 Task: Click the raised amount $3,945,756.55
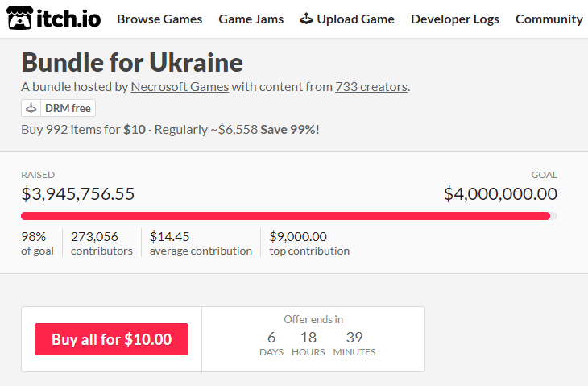(x=77, y=194)
